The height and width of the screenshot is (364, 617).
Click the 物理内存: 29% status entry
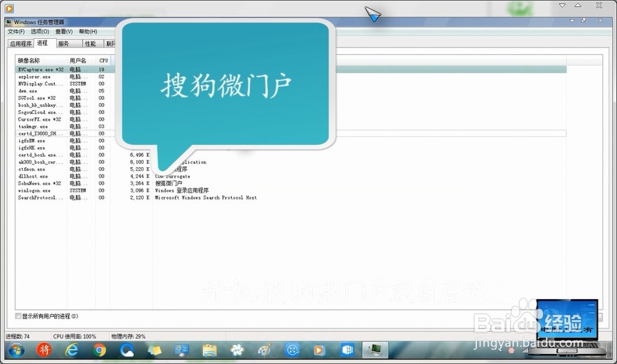(128, 336)
